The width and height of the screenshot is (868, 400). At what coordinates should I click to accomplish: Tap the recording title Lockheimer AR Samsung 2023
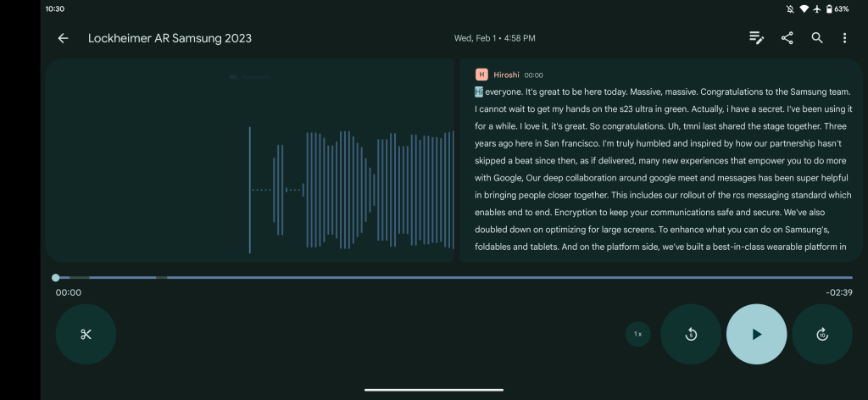[x=170, y=38]
